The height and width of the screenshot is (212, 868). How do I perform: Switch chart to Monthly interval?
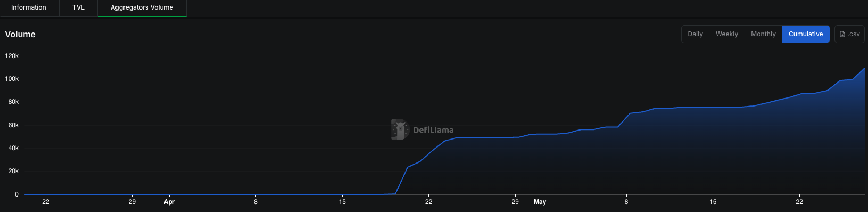pyautogui.click(x=763, y=34)
